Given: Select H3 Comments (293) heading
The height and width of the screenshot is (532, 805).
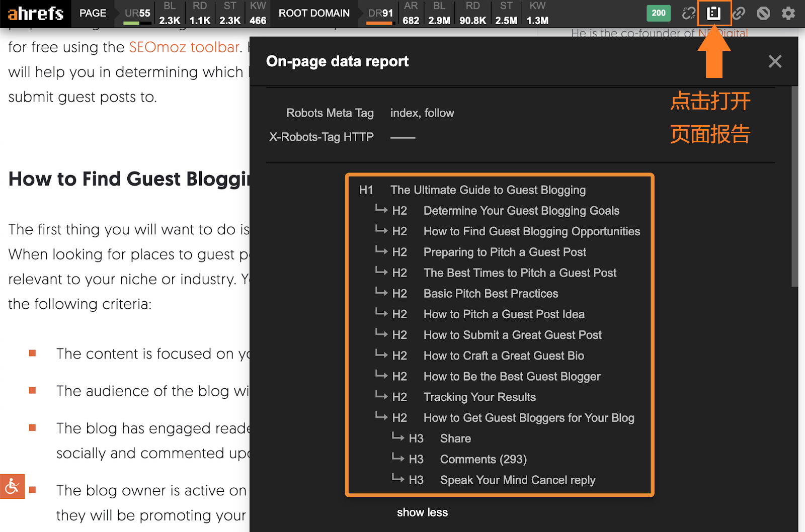Looking at the screenshot, I should (x=483, y=460).
